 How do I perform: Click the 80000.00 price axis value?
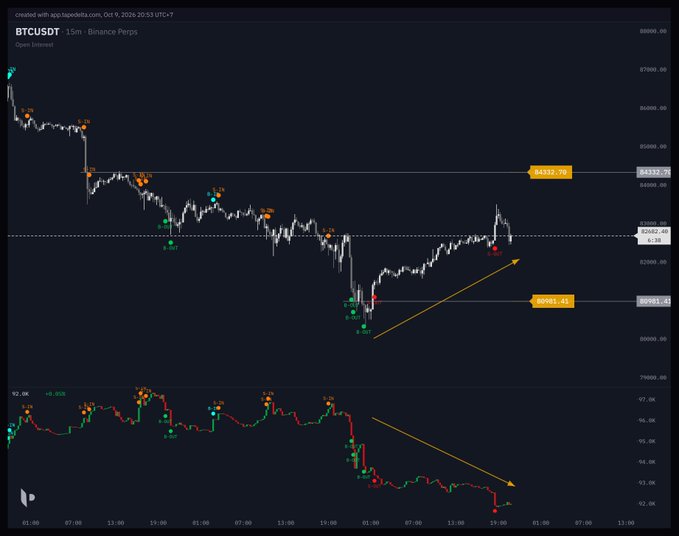pos(653,339)
